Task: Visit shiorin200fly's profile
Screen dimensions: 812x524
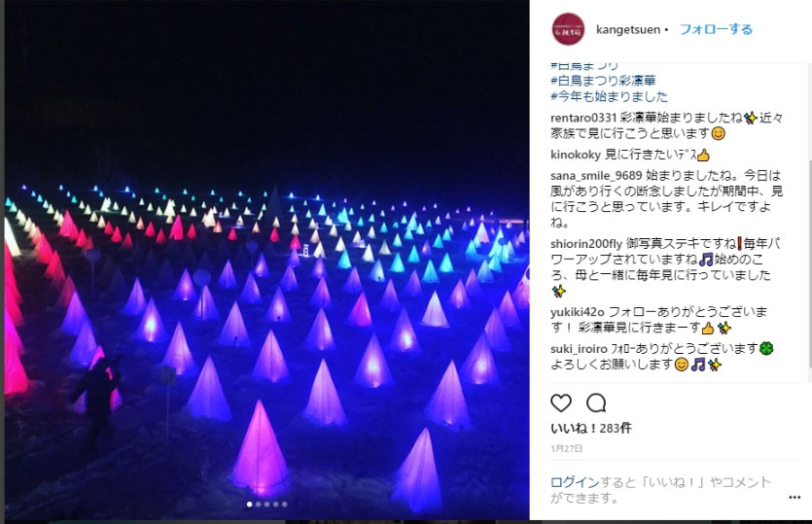Action: 586,244
